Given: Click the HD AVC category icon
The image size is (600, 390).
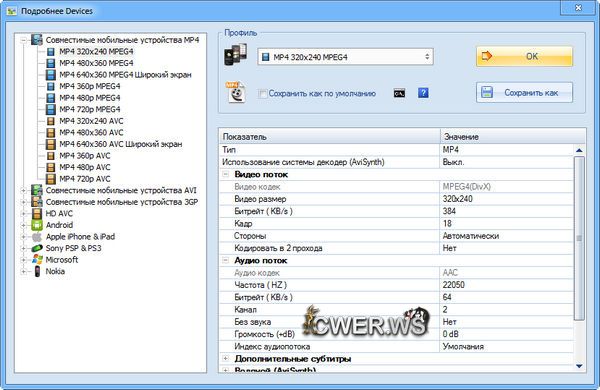Looking at the screenshot, I should (37, 214).
